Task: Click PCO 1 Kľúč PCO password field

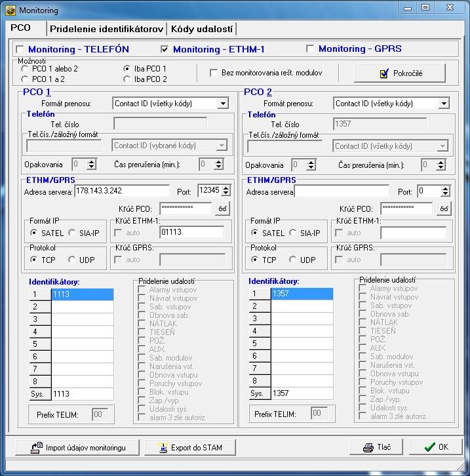Action: (186, 208)
